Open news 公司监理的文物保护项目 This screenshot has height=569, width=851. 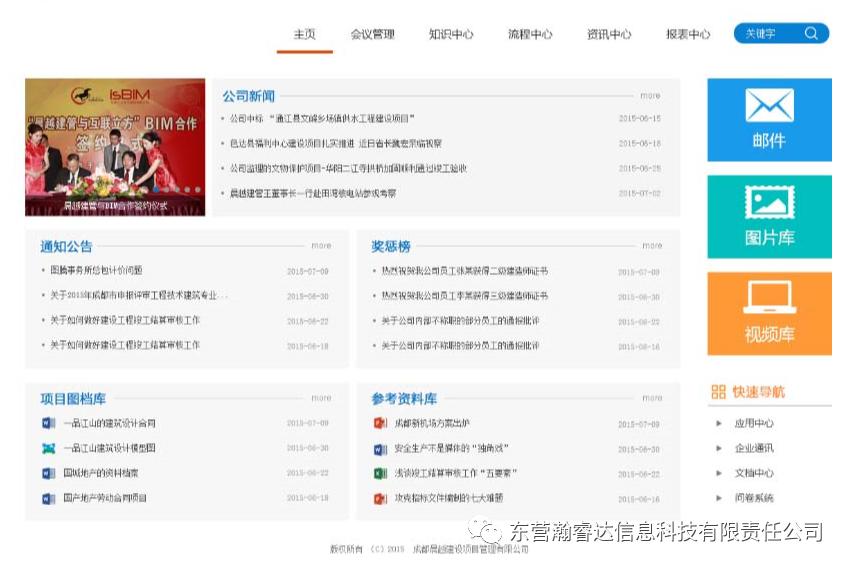click(348, 168)
